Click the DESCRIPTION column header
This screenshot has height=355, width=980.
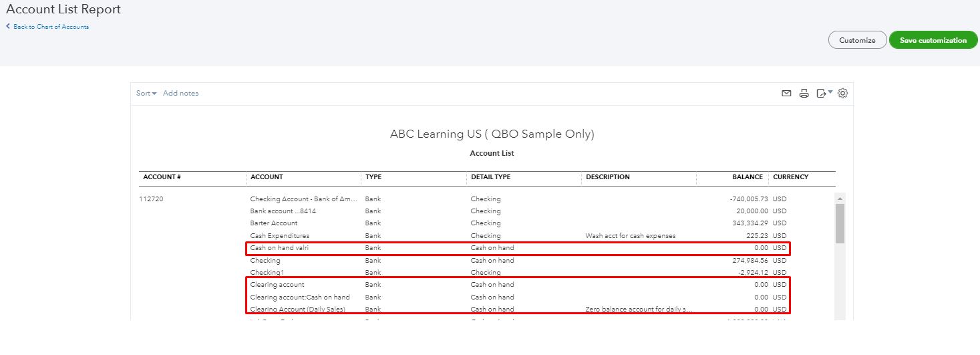(608, 177)
